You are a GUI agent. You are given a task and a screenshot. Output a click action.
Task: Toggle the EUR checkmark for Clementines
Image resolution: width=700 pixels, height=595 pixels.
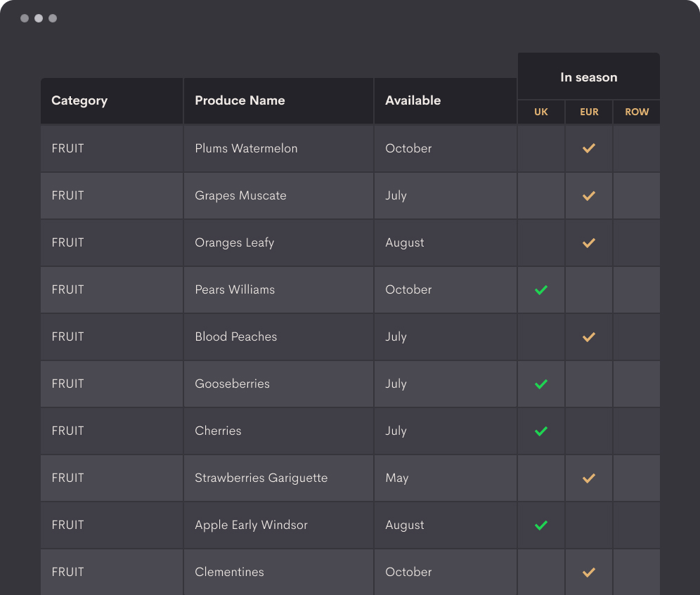(589, 572)
